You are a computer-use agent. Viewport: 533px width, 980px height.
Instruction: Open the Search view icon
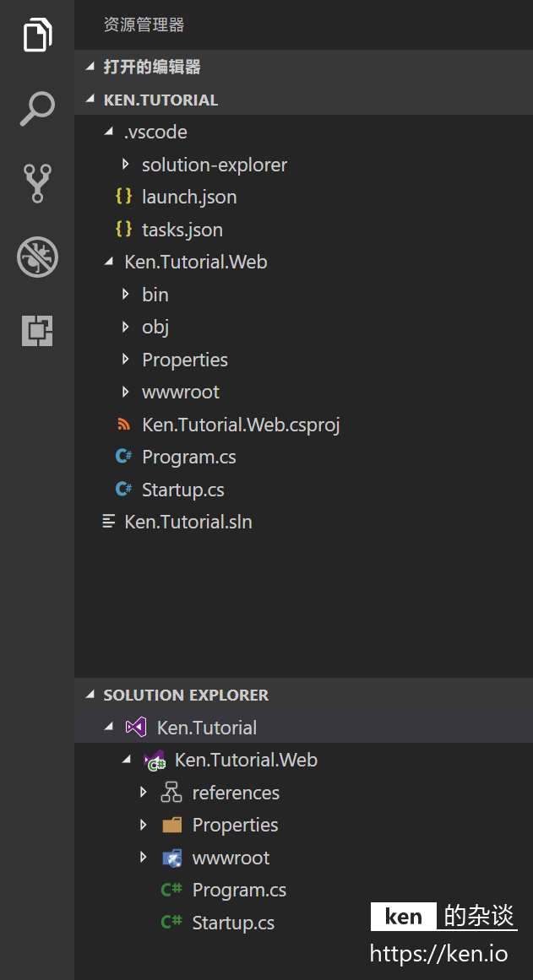[x=37, y=109]
